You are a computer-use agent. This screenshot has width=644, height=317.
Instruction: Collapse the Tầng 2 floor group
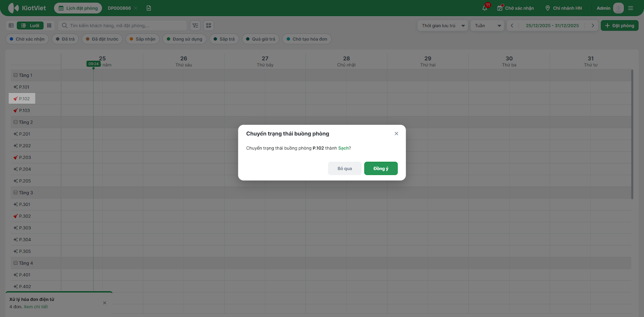coord(16,122)
